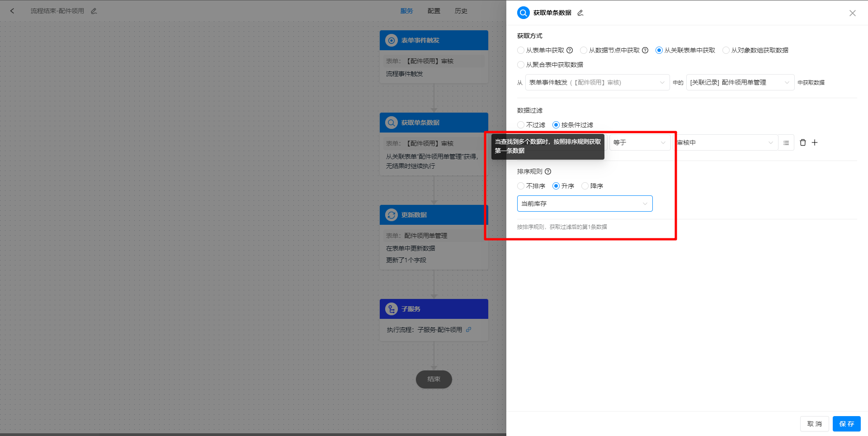The image size is (868, 436).
Task: Select the 降序 sort radio button
Action: (585, 186)
